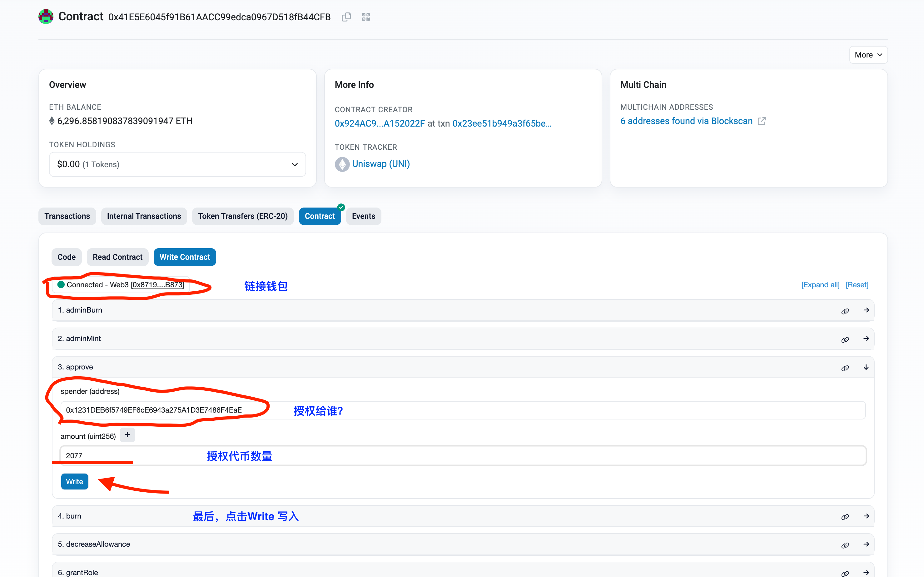Screen dimensions: 924x577
Task: Click into the amount (uint256) input field
Action: pyautogui.click(x=463, y=456)
